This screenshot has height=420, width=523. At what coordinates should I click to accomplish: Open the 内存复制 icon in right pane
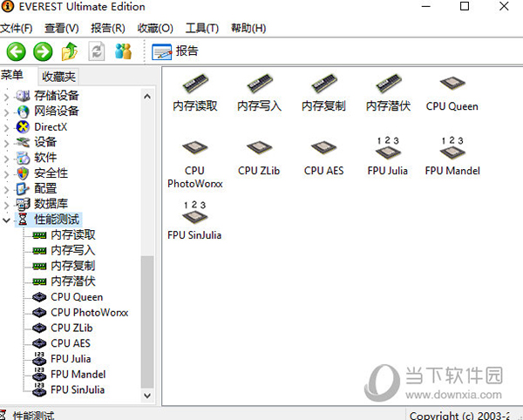(323, 93)
